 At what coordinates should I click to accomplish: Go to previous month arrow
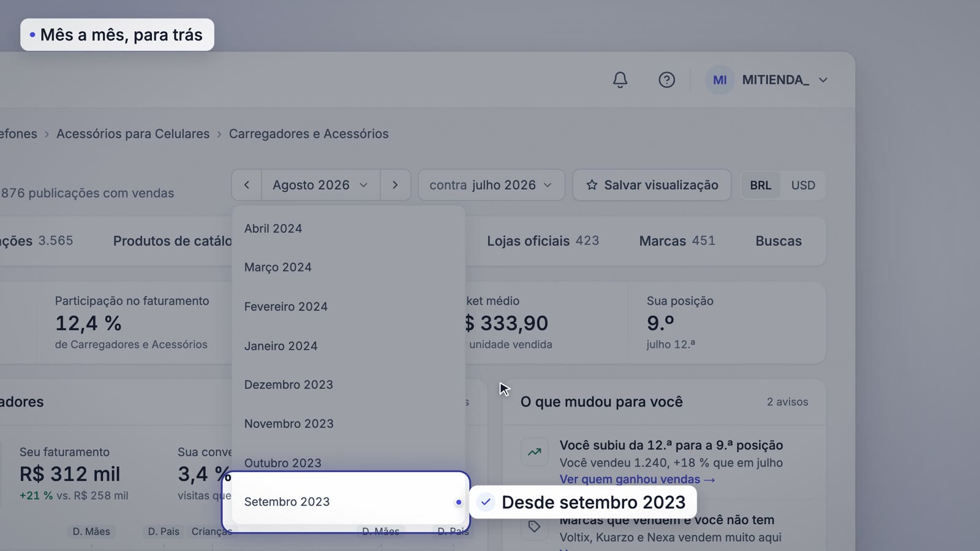(247, 185)
